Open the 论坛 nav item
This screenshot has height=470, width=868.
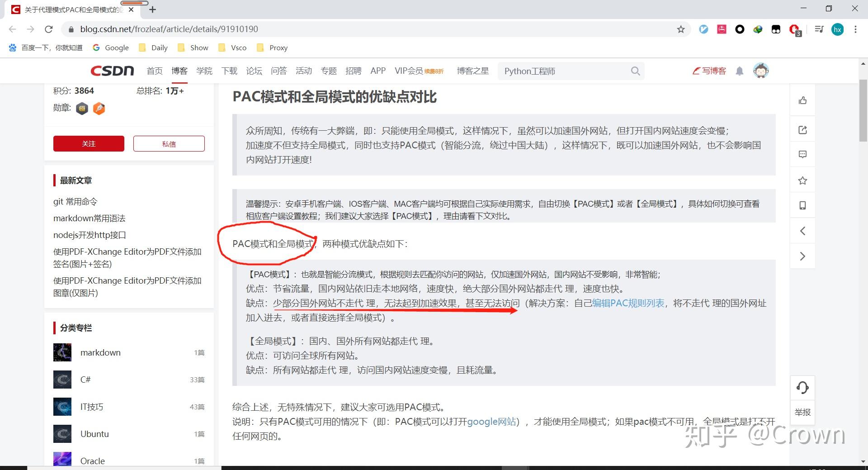(254, 71)
